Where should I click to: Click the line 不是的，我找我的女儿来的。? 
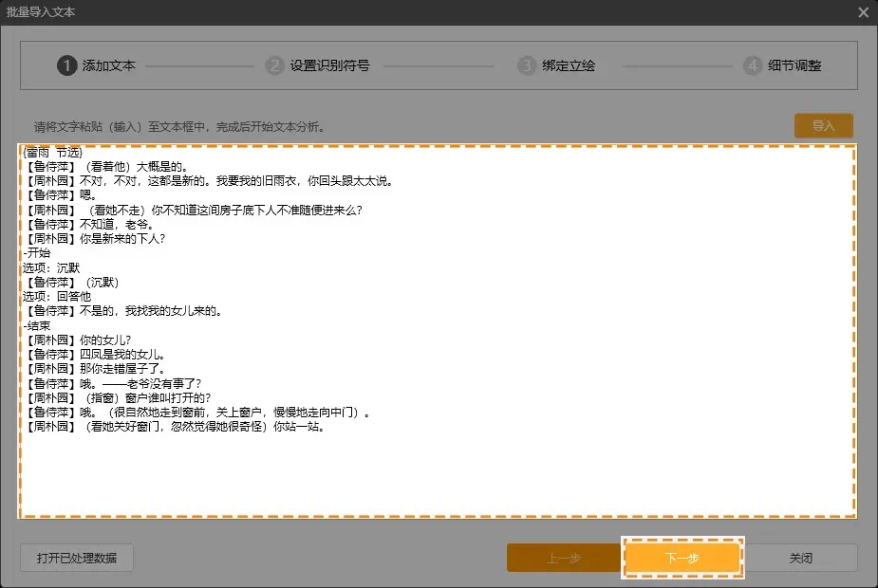point(123,311)
